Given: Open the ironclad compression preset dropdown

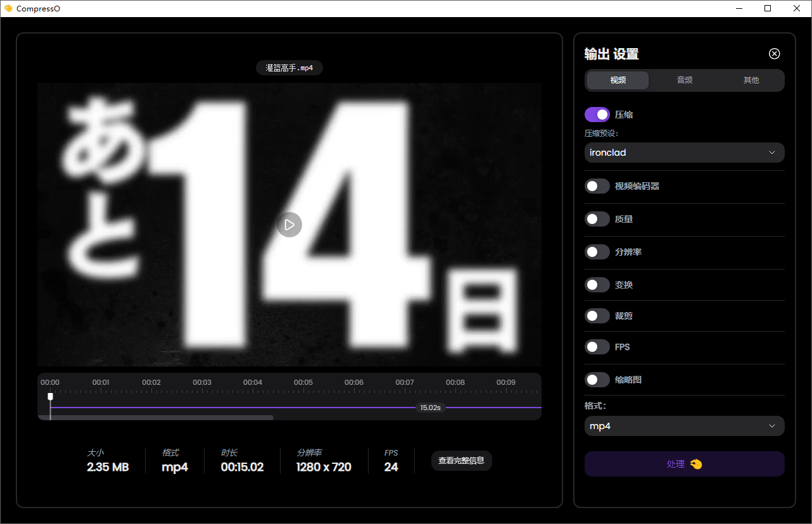Looking at the screenshot, I should (x=684, y=153).
